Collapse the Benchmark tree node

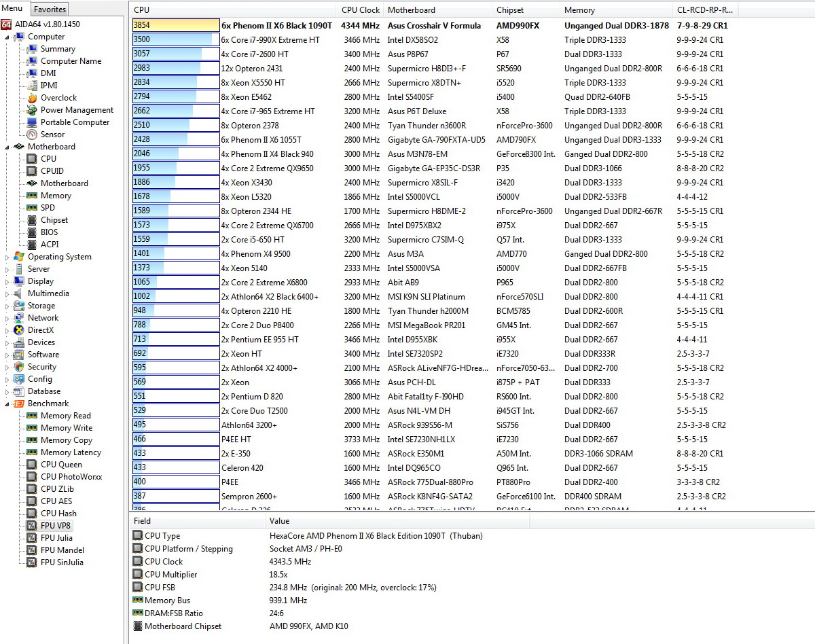click(x=7, y=404)
